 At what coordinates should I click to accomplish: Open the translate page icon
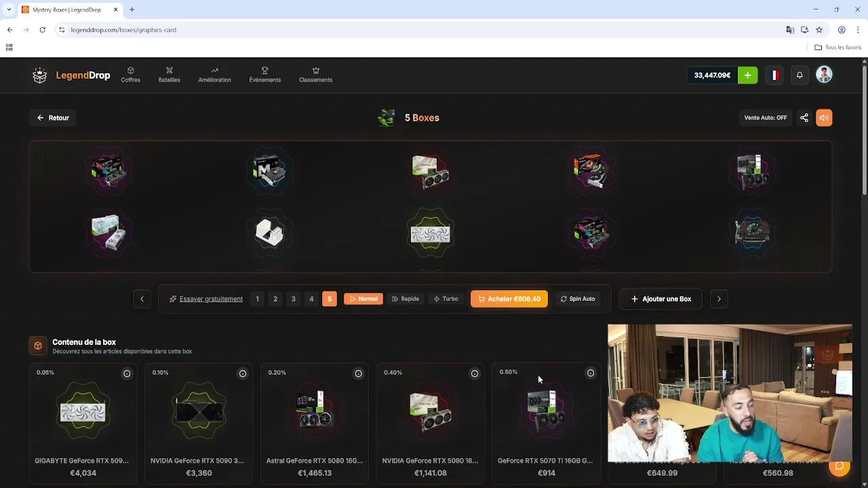(x=790, y=30)
